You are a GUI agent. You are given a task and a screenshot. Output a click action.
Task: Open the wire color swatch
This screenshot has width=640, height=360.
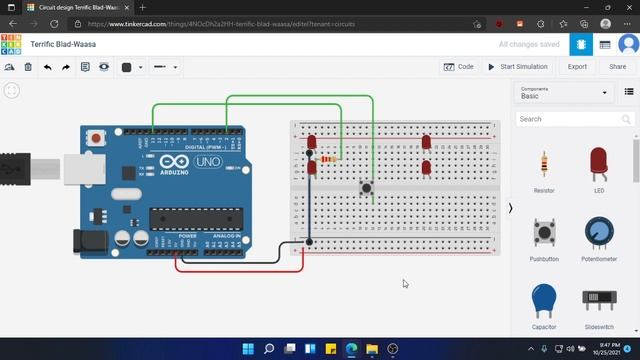(x=127, y=67)
